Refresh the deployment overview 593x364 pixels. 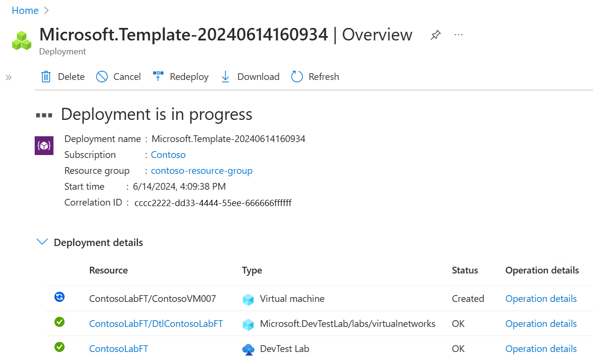point(315,77)
